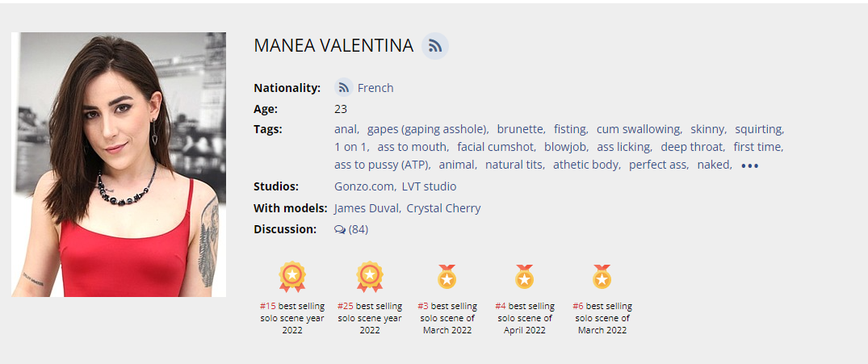The width and height of the screenshot is (868, 364).
Task: Click the #15 best selling year medal
Action: [x=292, y=276]
